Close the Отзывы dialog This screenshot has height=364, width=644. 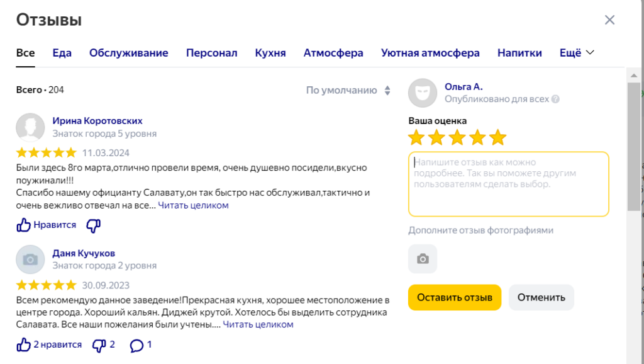[x=609, y=20]
